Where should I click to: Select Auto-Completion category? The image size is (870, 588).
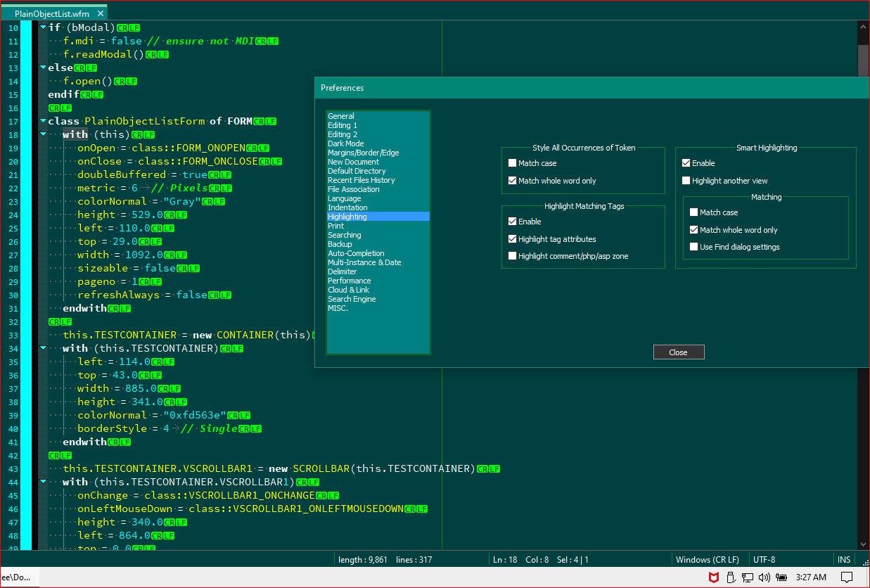click(378, 253)
